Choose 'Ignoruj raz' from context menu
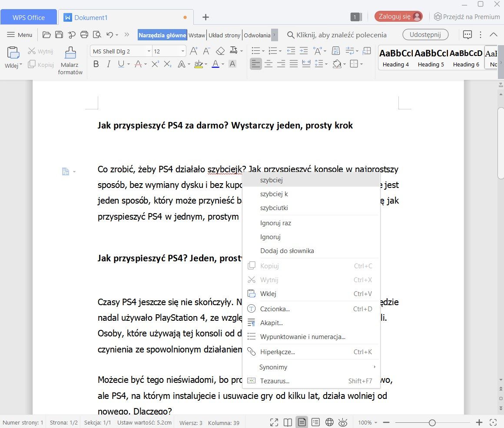This screenshot has width=504, height=428. point(311,223)
